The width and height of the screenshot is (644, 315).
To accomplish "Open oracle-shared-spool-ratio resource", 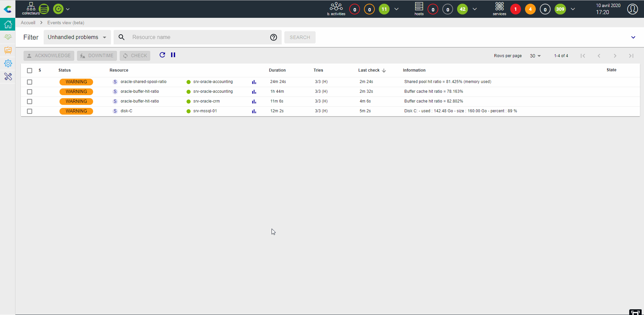I will pyautogui.click(x=144, y=82).
